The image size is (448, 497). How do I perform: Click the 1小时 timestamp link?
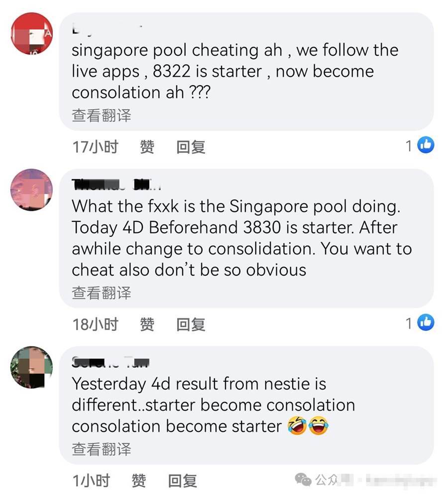point(91,481)
